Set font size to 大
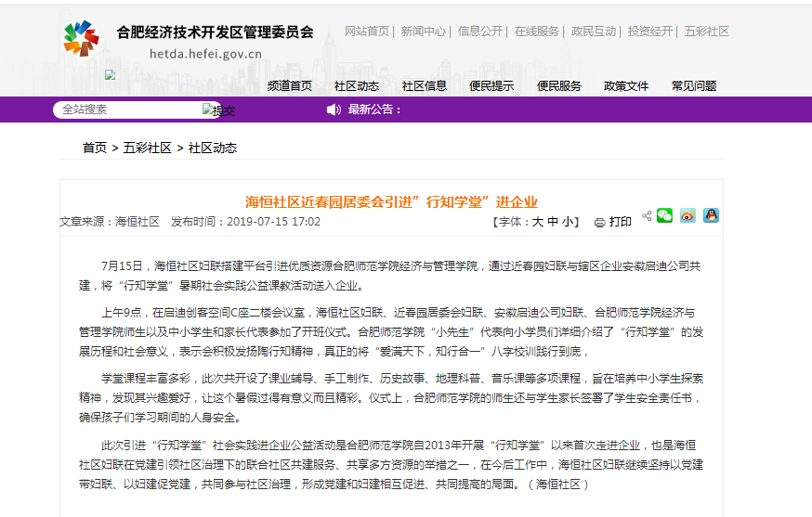The width and height of the screenshot is (812, 517). [537, 222]
